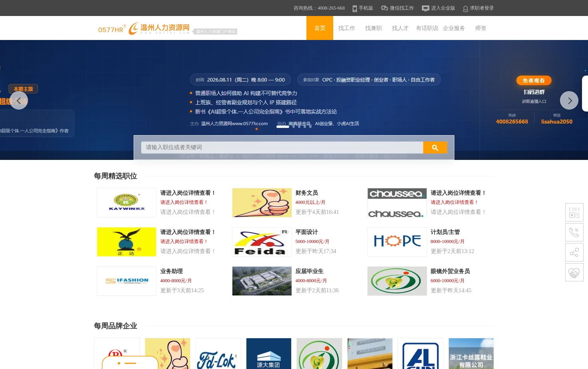Image resolution: width=588 pixels, height=369 pixels.
Task: Open the 财务文员 job link
Action: [x=306, y=193]
